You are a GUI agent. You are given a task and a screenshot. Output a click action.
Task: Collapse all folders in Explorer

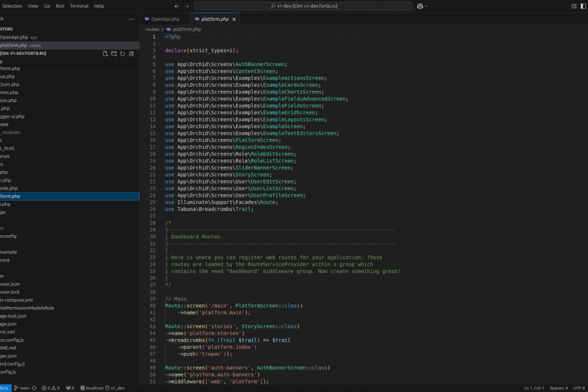(x=131, y=54)
